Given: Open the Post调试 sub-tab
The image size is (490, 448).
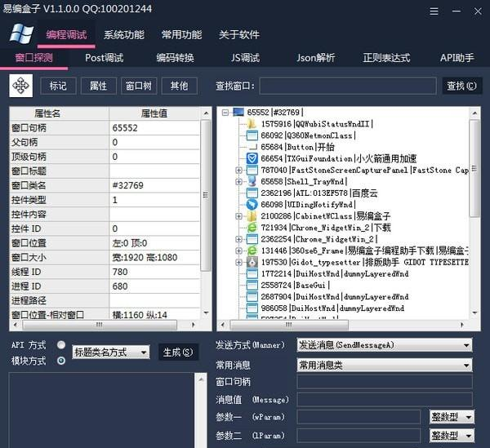Looking at the screenshot, I should [x=105, y=58].
